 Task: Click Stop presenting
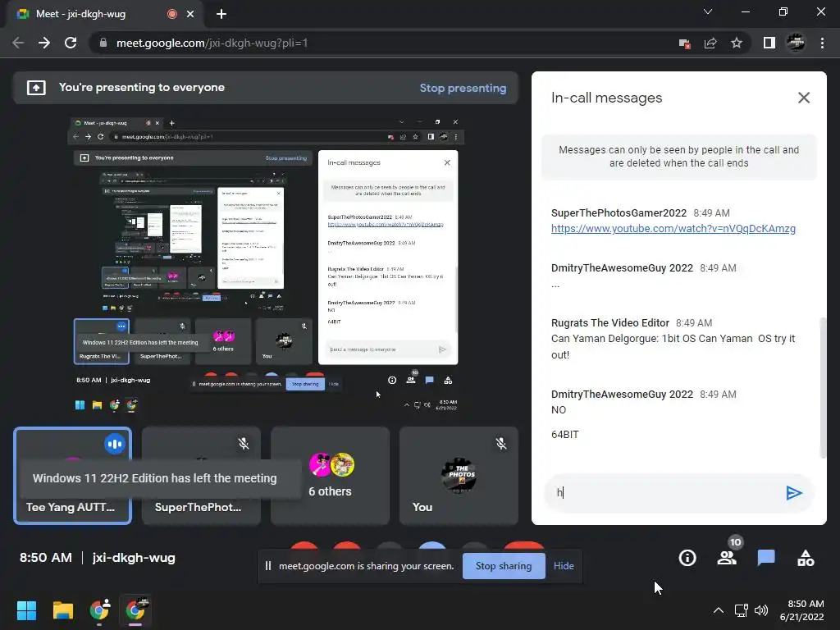tap(463, 88)
